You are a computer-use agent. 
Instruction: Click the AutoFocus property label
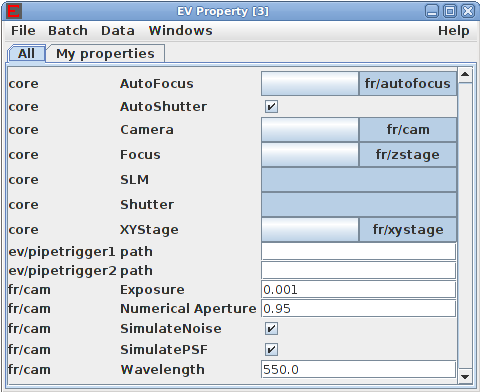pyautogui.click(x=157, y=84)
